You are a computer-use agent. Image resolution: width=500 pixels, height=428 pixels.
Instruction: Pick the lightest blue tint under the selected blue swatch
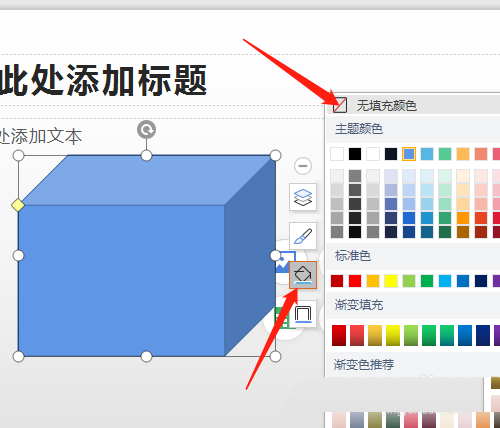pos(409,176)
